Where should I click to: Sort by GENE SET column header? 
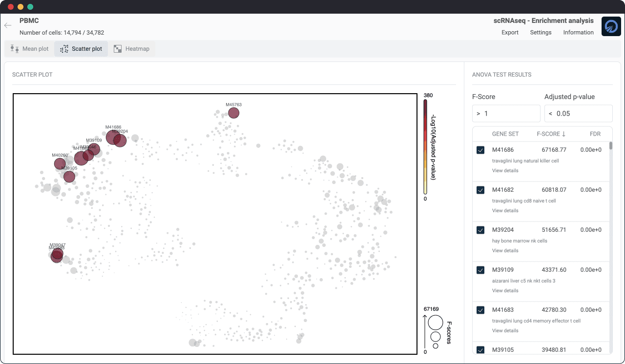pos(505,134)
